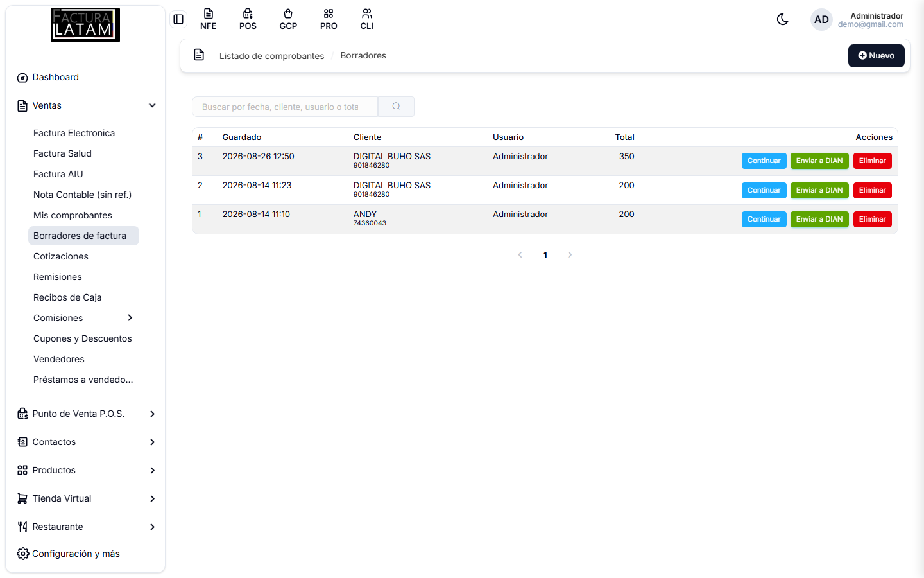The height and width of the screenshot is (578, 924).
Task: Click the Nuevo button
Action: pos(877,56)
